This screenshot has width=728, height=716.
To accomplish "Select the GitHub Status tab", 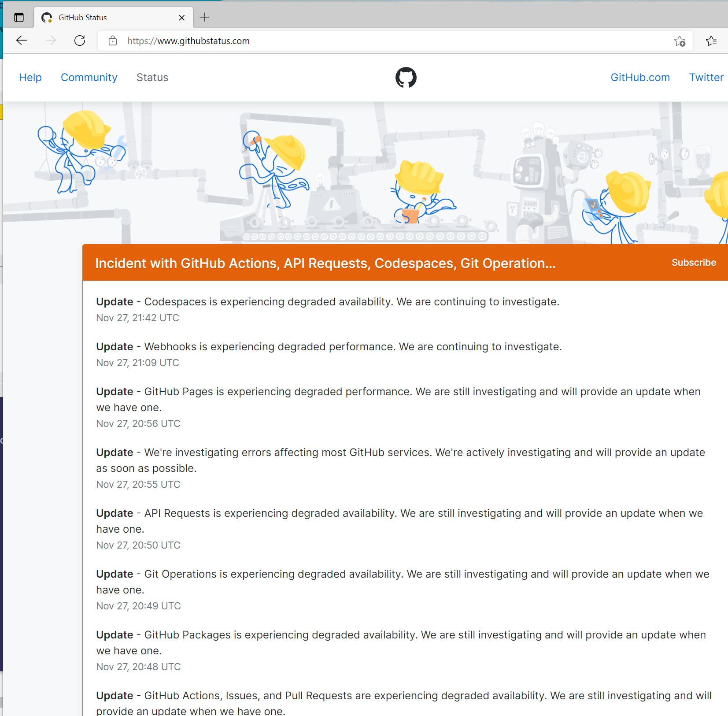I will pyautogui.click(x=114, y=18).
